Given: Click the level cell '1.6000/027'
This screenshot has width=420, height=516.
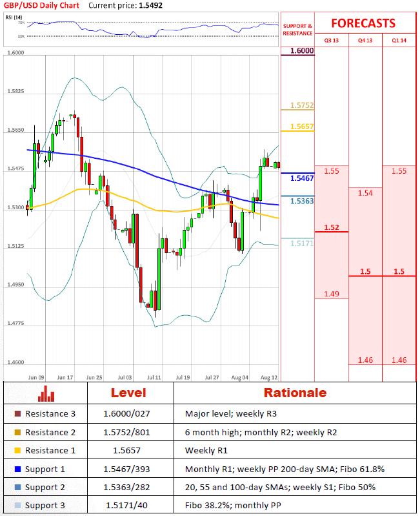Looking at the screenshot, I should click(x=127, y=414).
